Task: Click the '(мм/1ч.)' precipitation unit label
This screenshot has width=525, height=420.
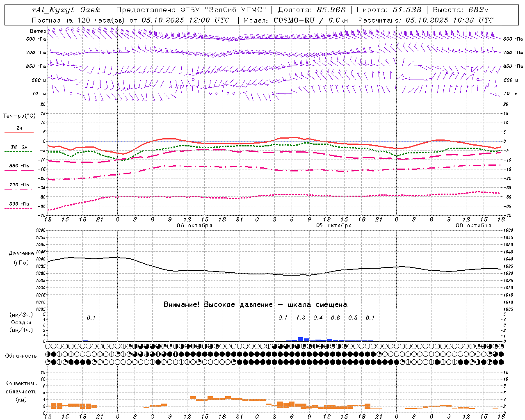Action: [x=21, y=330]
